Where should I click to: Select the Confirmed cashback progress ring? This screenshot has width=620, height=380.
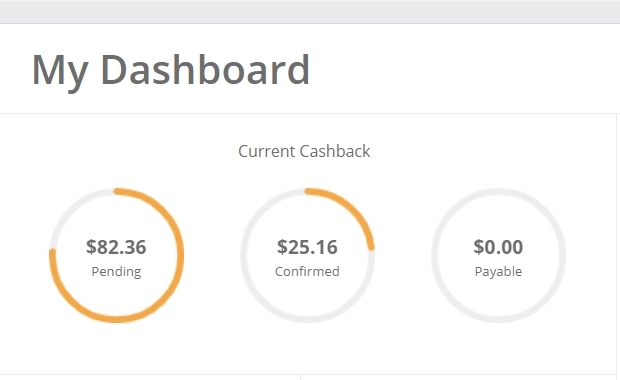tap(307, 255)
